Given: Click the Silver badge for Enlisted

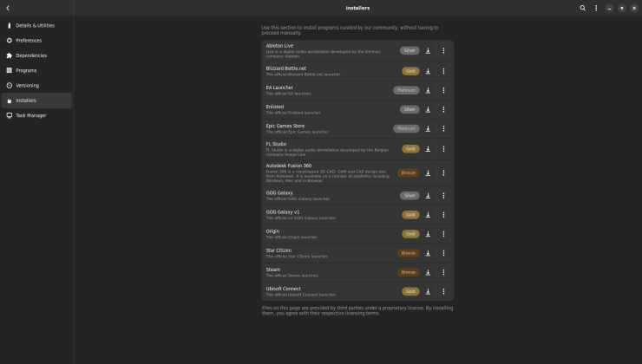Looking at the screenshot, I should coord(409,109).
